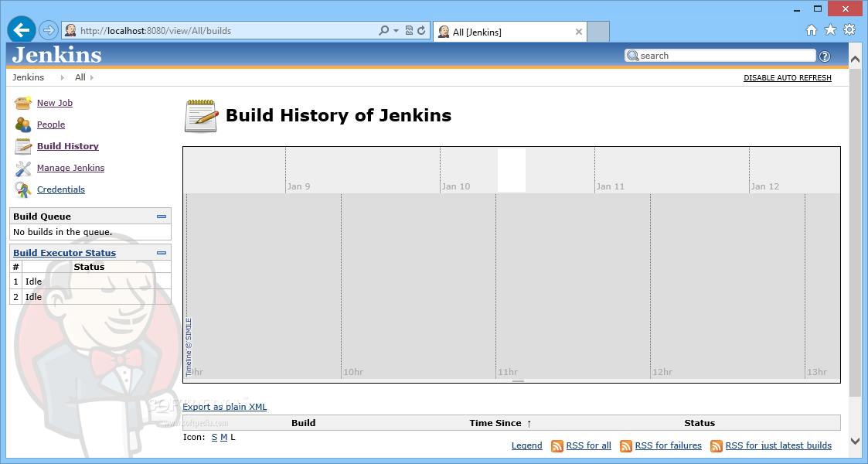This screenshot has height=464, width=868.
Task: Click the Manage Jenkins tools icon
Action: pos(22,169)
